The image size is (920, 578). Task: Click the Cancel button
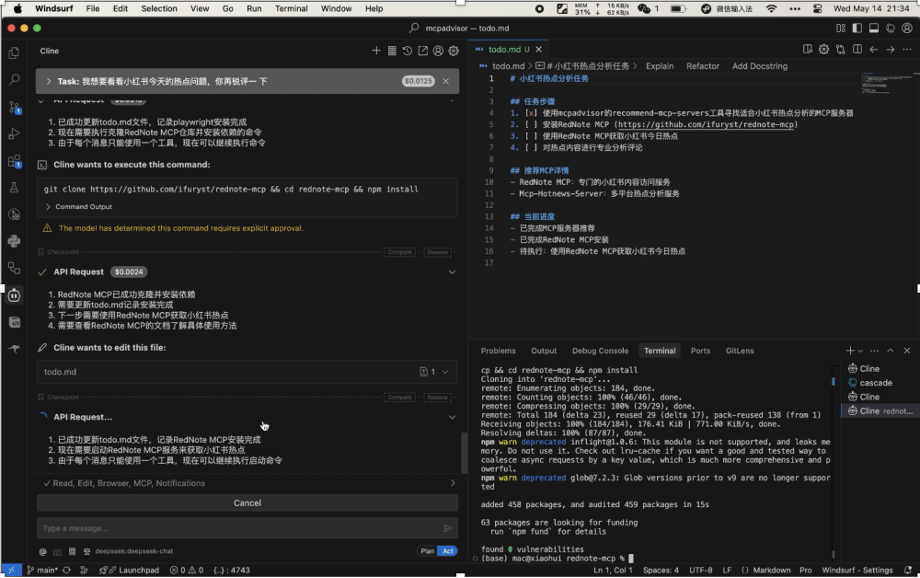247,503
